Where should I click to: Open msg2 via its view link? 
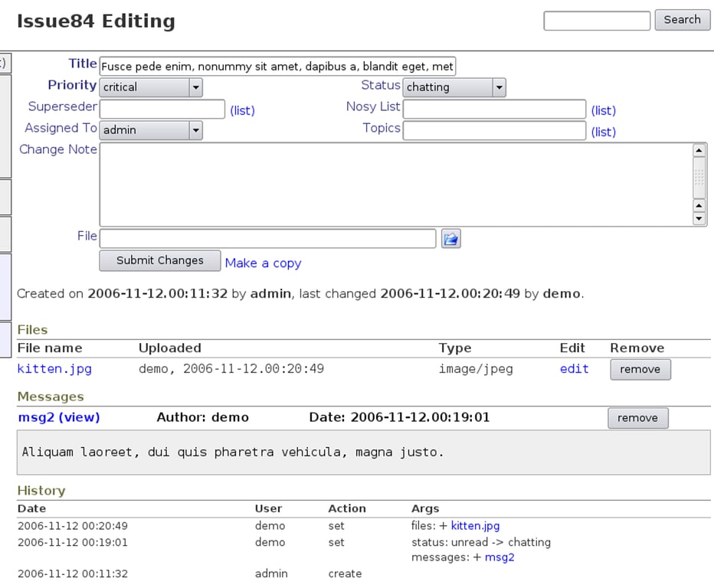80,416
